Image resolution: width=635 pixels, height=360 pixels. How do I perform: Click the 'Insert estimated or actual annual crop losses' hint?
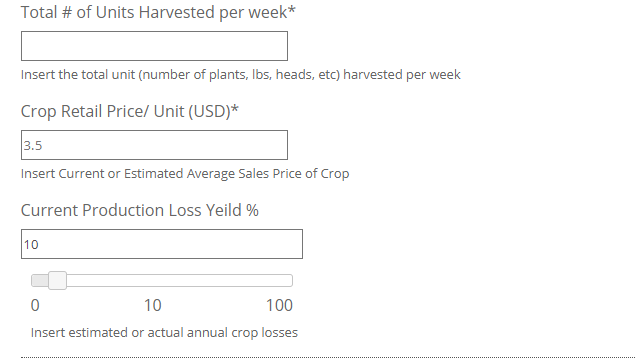pos(164,333)
